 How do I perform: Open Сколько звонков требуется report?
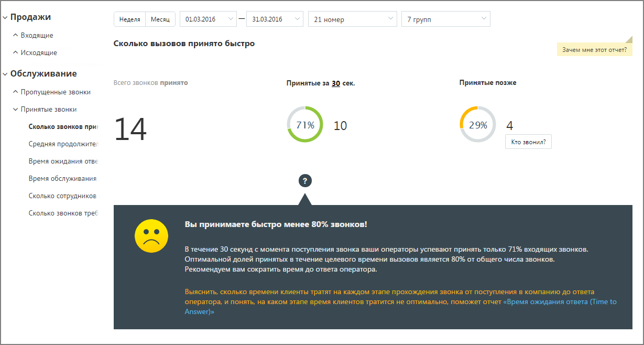[x=63, y=213]
